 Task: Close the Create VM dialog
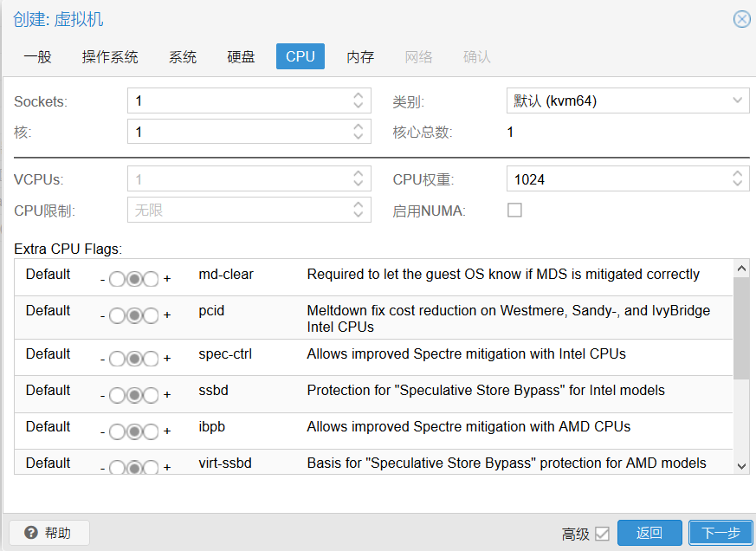741,19
